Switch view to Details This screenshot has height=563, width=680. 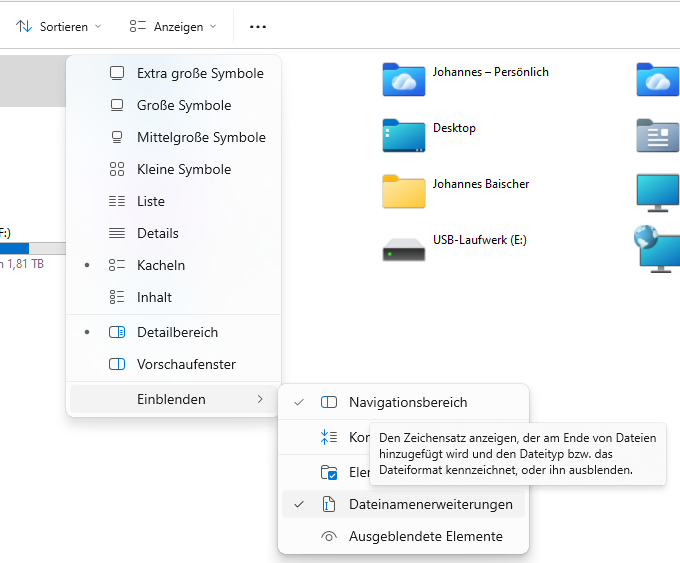click(157, 233)
